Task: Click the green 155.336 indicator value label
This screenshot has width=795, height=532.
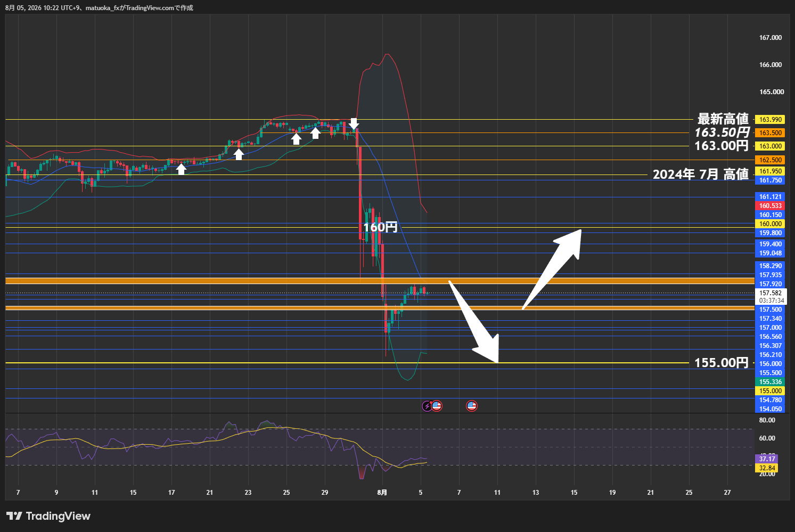Action: click(770, 382)
